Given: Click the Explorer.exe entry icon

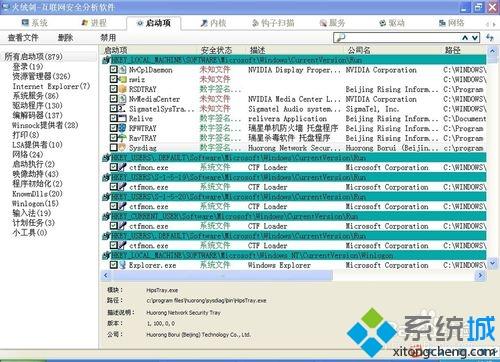Looking at the screenshot, I should [123, 265].
